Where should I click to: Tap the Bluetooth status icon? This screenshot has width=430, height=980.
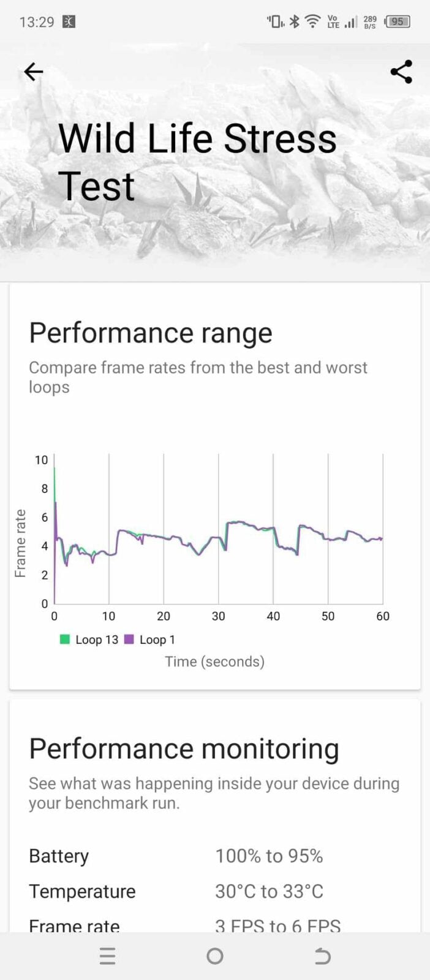coord(295,21)
